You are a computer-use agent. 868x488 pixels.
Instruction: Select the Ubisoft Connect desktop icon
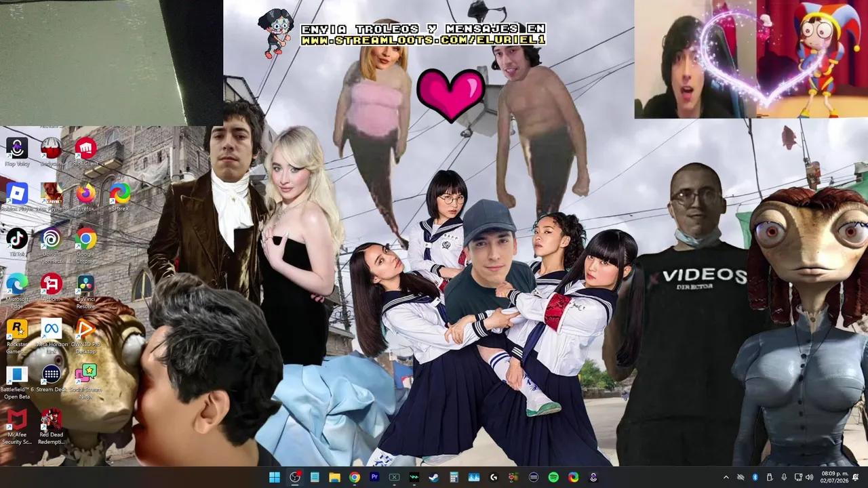point(51,245)
